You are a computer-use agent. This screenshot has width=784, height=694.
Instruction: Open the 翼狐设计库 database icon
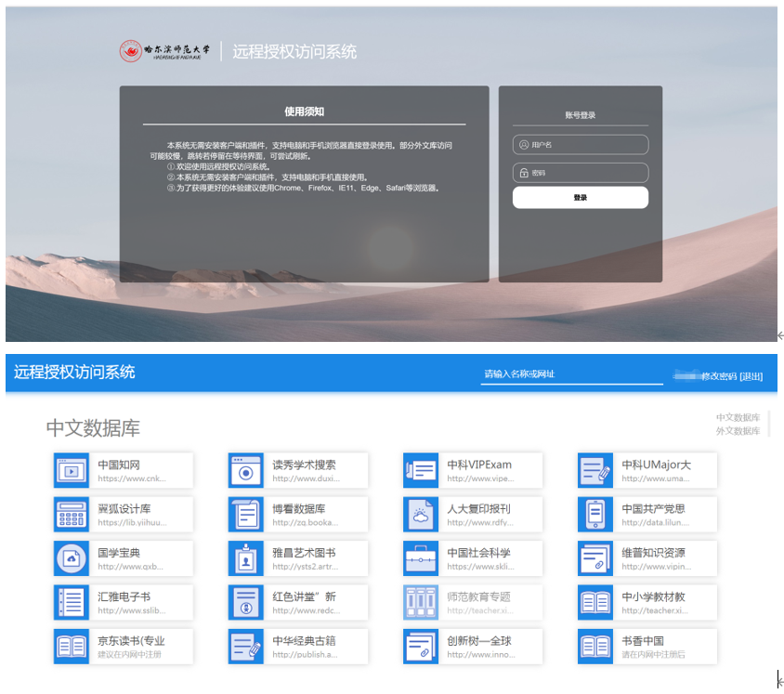(x=72, y=515)
